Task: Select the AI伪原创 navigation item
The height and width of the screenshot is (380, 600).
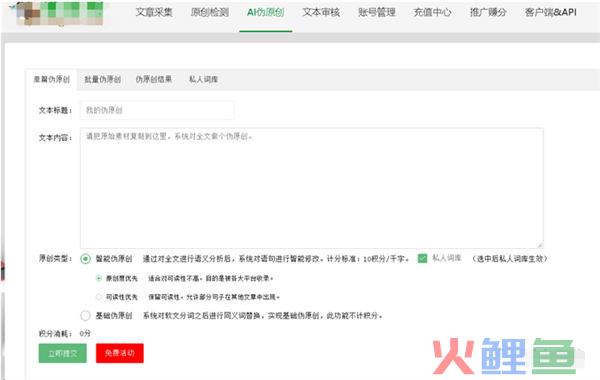Action: point(265,12)
